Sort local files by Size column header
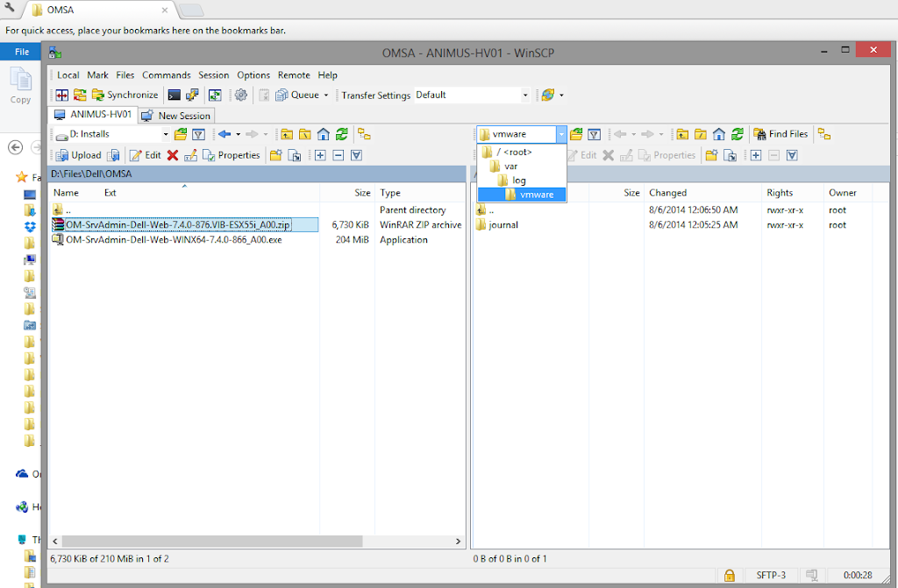Screen dimensions: 898x588 (x=347, y=193)
